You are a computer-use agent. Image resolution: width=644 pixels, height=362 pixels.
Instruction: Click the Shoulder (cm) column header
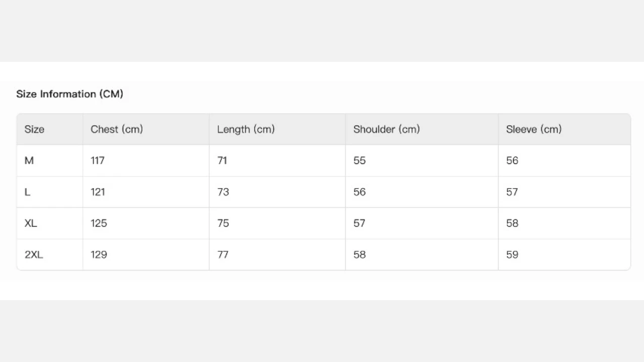[386, 129]
